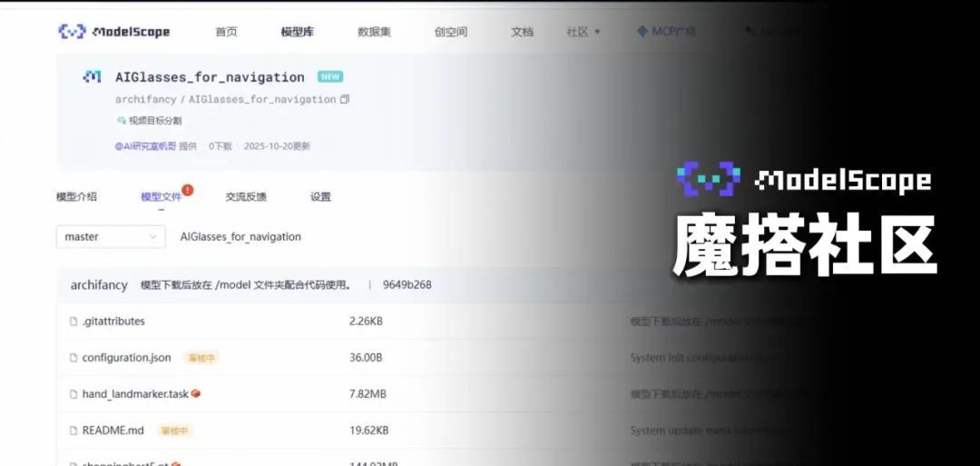Click the copy icon beside archifancy / AIGlasses_for_navigation
This screenshot has height=466, width=980.
(x=345, y=99)
